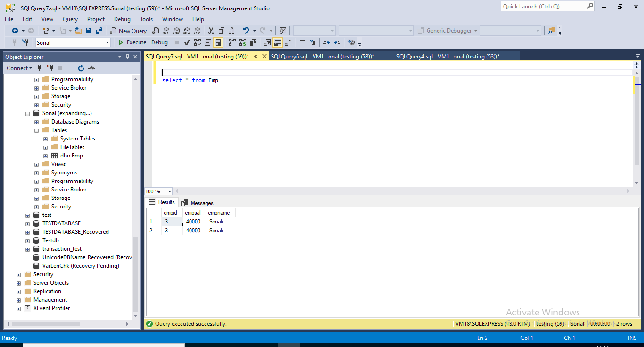
Task: Parse the query using the checkmark icon
Action: coord(187,42)
